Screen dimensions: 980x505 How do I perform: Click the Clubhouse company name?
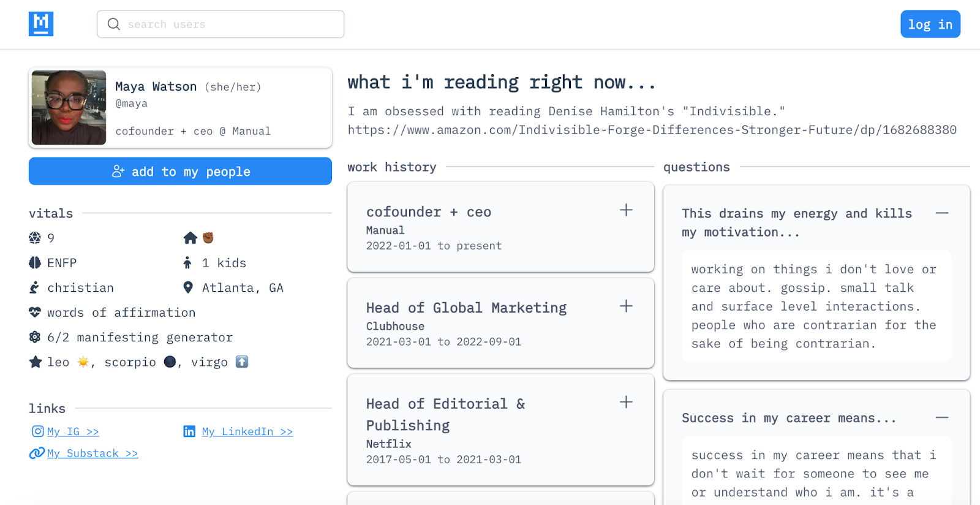click(x=395, y=326)
